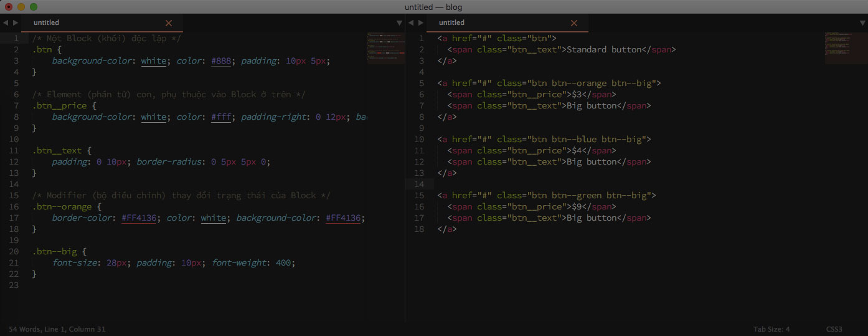Click the yellow minimize window button
The height and width of the screenshot is (336, 868).
point(21,7)
